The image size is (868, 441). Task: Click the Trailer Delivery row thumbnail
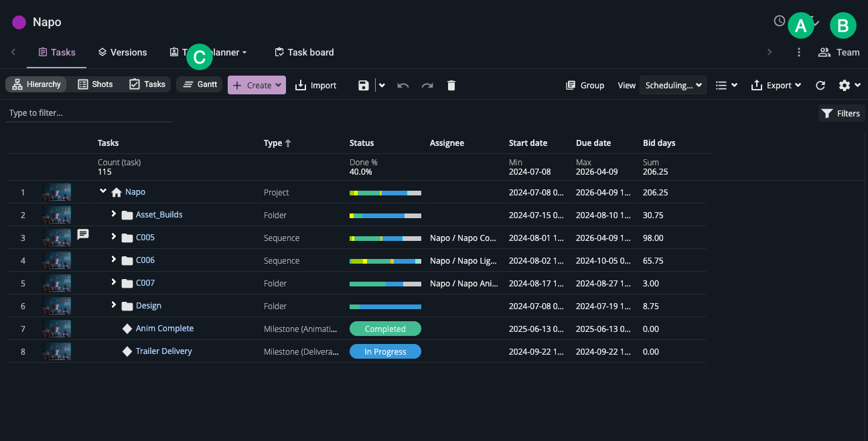[57, 351]
